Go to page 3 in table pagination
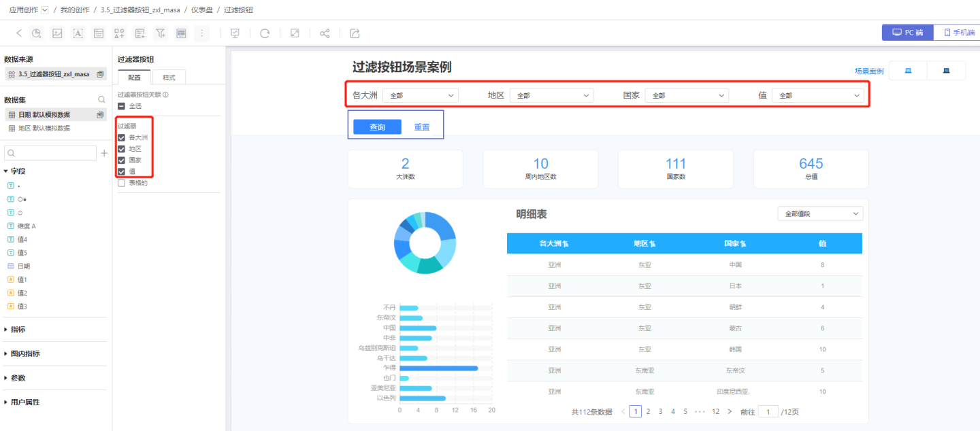Screen dimensions: 980x431 tap(660, 411)
